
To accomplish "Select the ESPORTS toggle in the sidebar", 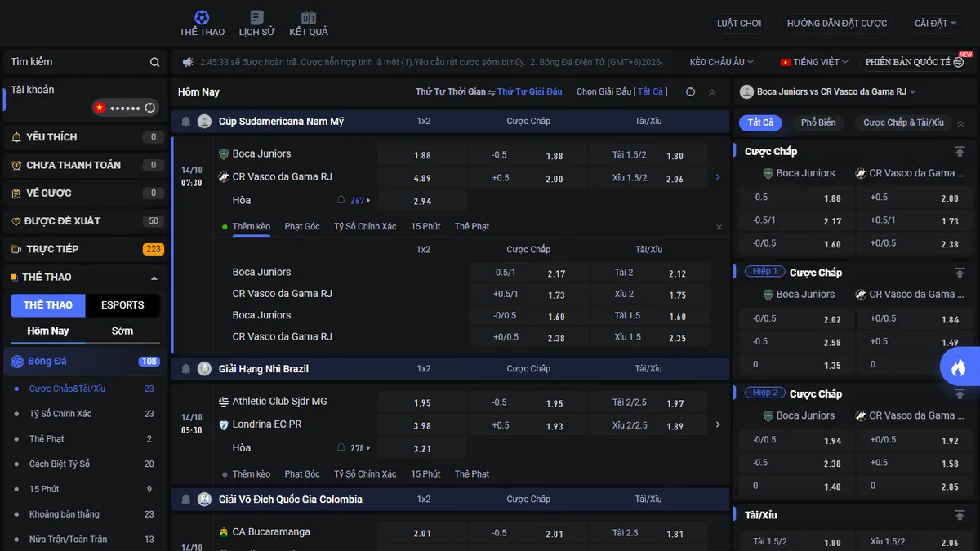I will pos(122,305).
